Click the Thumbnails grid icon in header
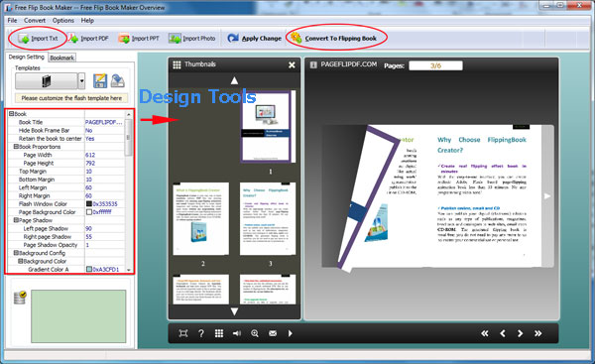The image size is (595, 364). coord(177,64)
